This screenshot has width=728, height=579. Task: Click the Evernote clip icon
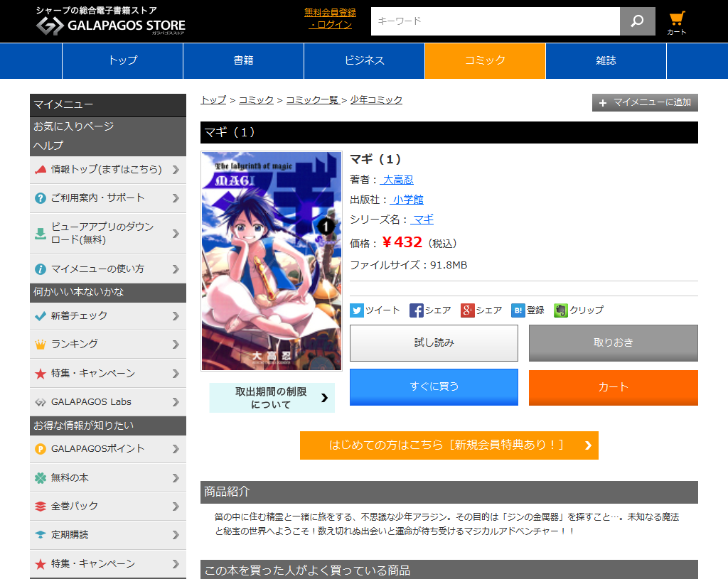560,310
